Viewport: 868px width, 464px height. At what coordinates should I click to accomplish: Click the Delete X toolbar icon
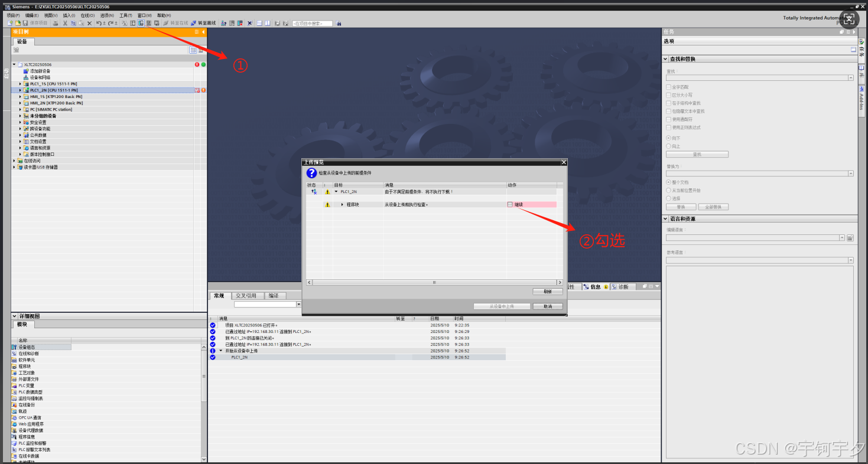tap(89, 23)
